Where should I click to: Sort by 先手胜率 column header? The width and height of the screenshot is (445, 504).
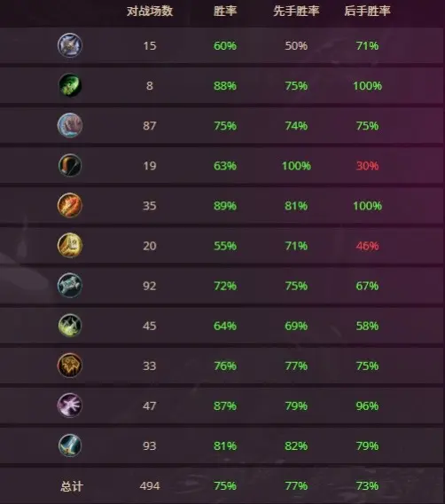pos(296,11)
